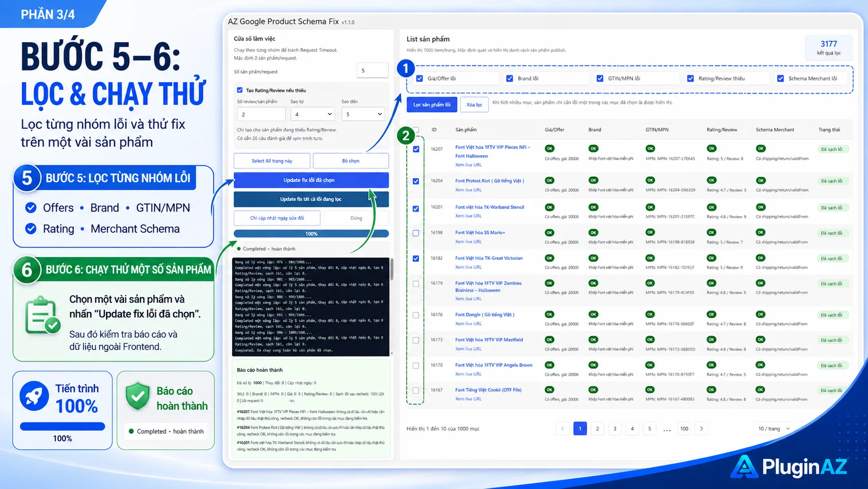The image size is (868, 489).
Task: Open Font Việt hóa 1FTV VIP Pieces NFI link
Action: 493,151
